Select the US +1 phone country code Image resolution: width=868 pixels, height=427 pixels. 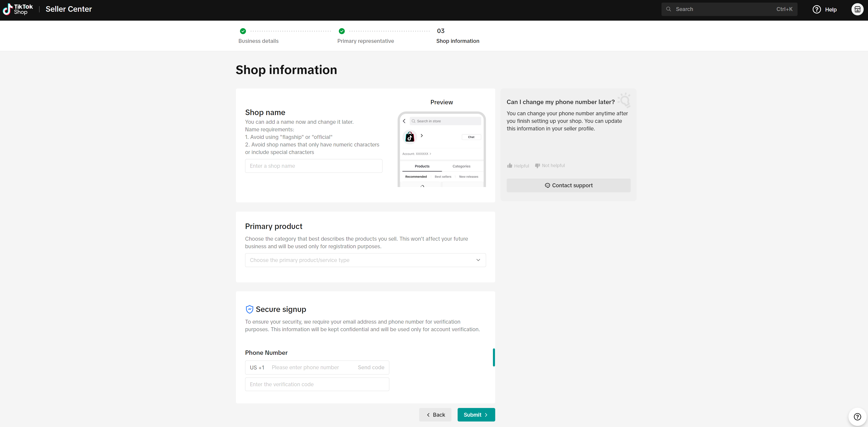point(257,367)
